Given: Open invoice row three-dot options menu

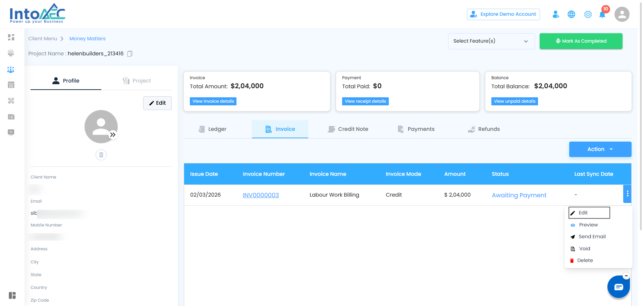Looking at the screenshot, I should (x=627, y=194).
